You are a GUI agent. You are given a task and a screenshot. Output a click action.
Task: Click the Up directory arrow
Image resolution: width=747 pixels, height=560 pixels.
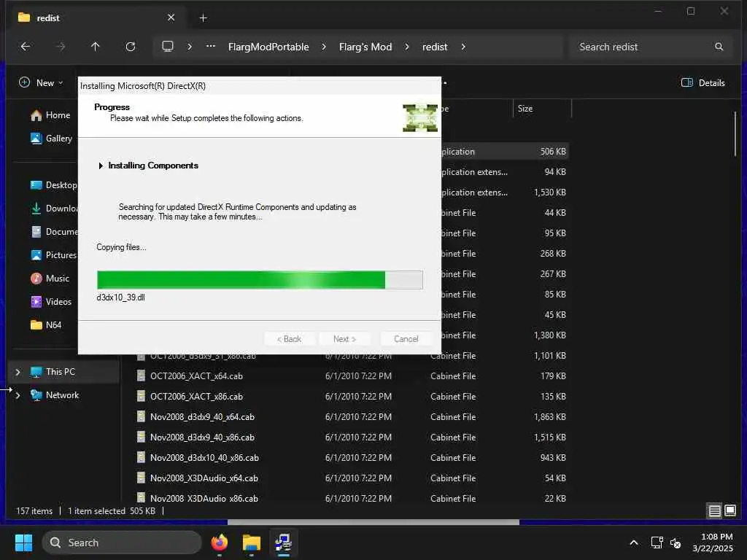[96, 47]
